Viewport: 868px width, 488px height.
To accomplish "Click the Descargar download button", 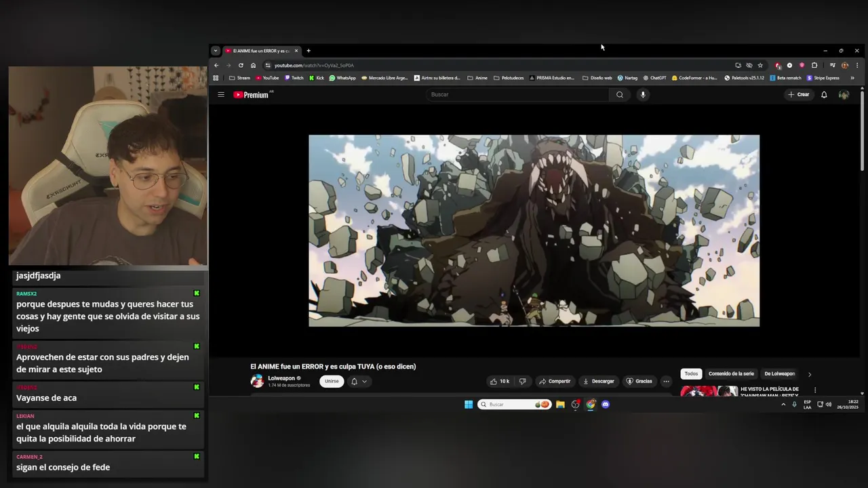I will click(598, 382).
